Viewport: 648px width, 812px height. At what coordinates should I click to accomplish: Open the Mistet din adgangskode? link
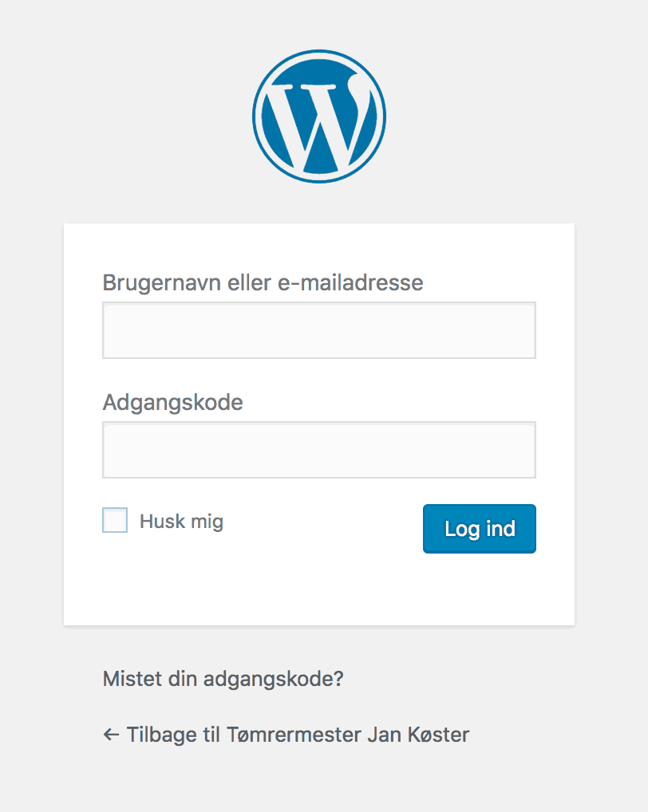[x=223, y=680]
